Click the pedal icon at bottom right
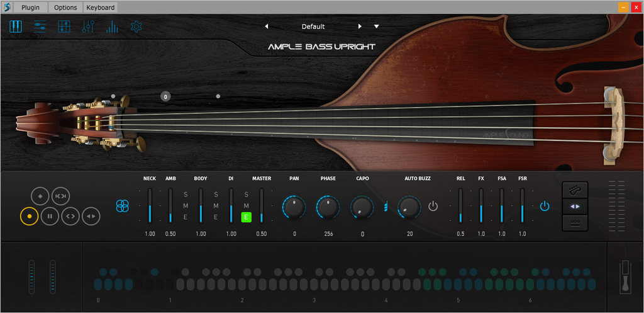 [x=626, y=278]
